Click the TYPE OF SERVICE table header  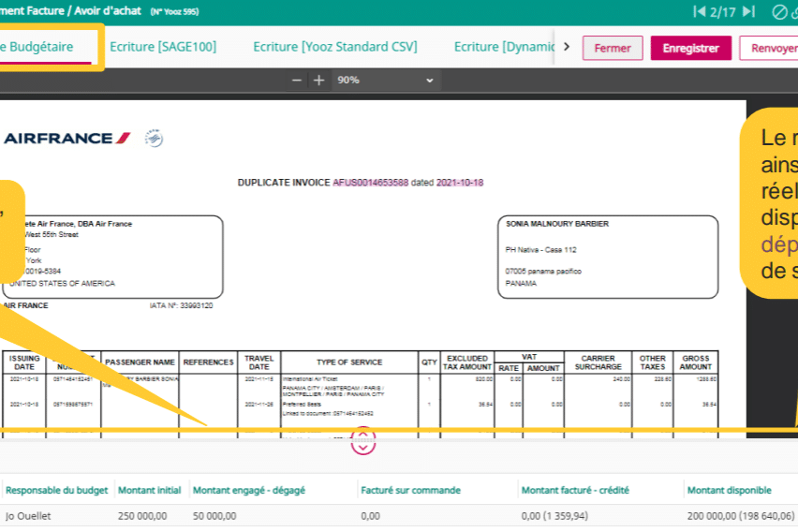tap(349, 362)
